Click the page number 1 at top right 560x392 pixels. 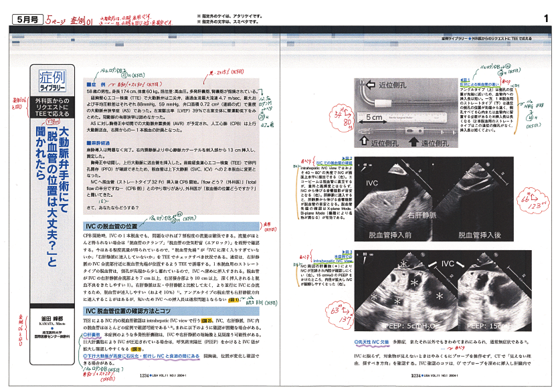pos(545,19)
